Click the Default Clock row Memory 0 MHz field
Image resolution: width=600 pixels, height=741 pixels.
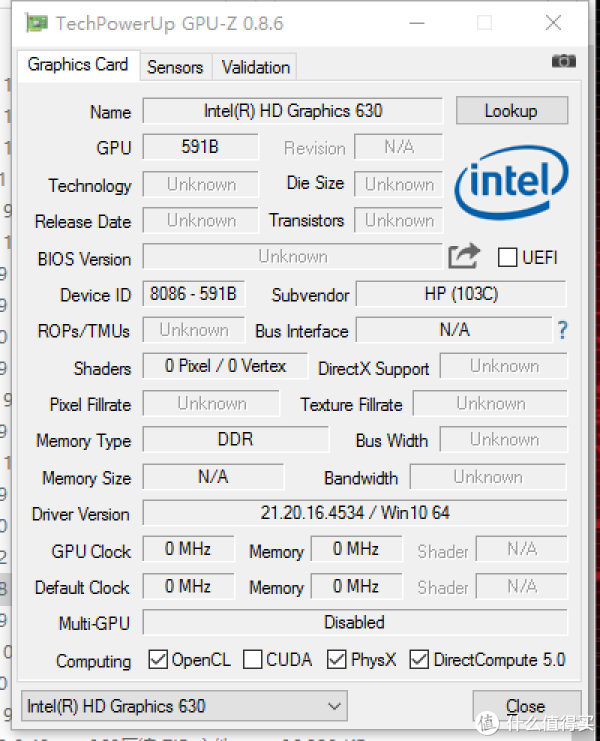click(x=357, y=586)
